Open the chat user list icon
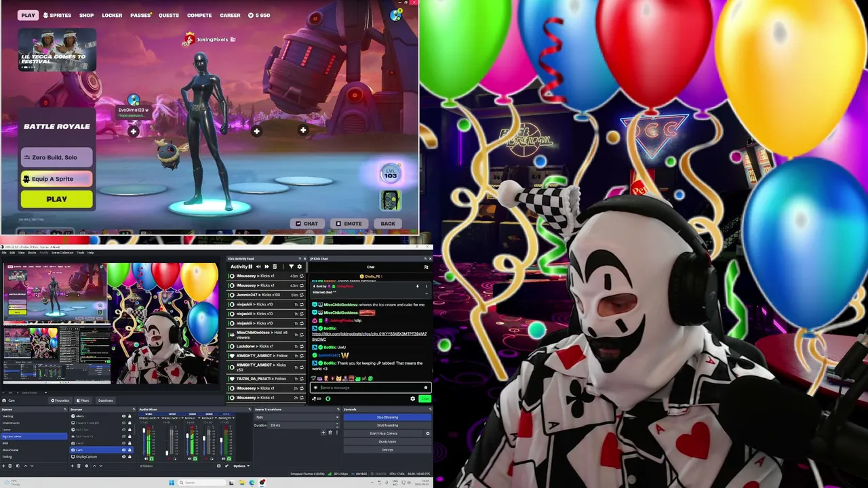 coord(426,266)
